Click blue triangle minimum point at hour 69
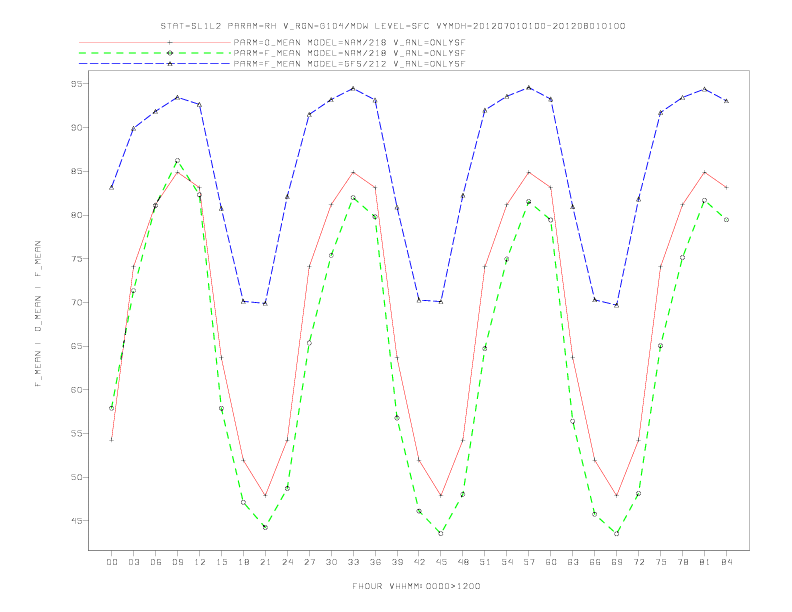This screenshot has height=612, width=792. coord(617,305)
